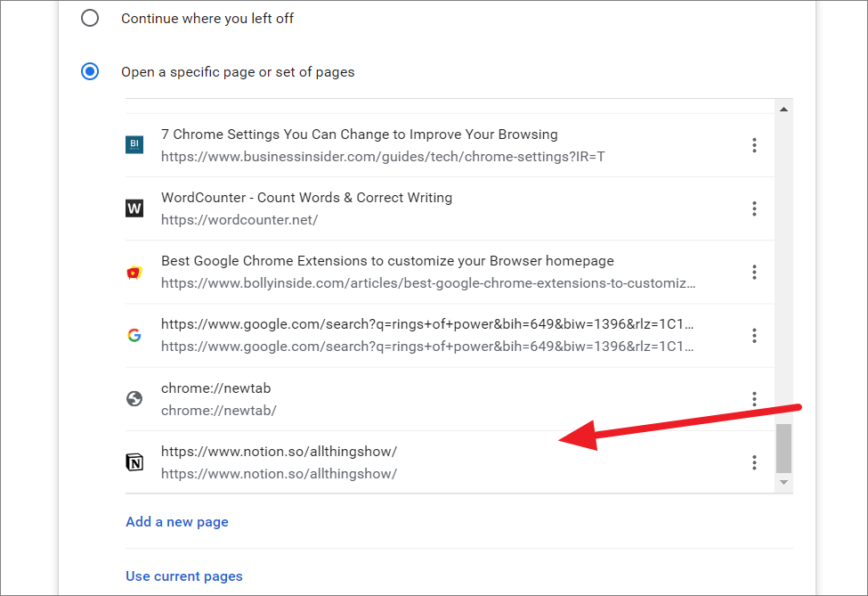868x596 pixels.
Task: Click title '7 Chrome Settings You Can Change to Improve Your Browsing'
Action: [x=360, y=135]
